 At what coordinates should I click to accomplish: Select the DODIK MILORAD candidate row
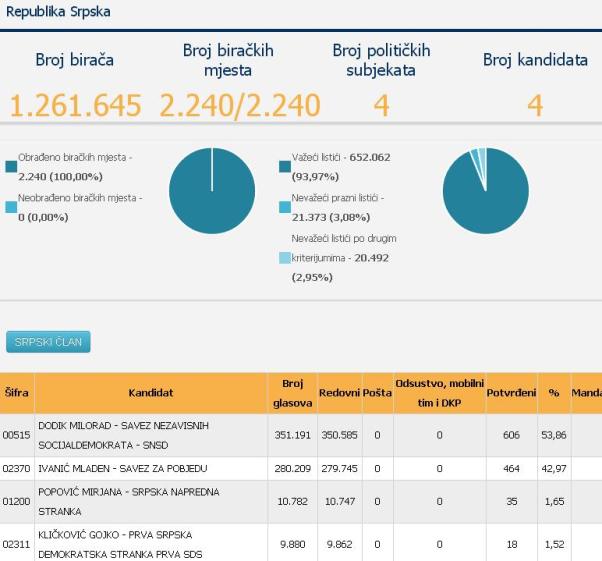coord(150,435)
